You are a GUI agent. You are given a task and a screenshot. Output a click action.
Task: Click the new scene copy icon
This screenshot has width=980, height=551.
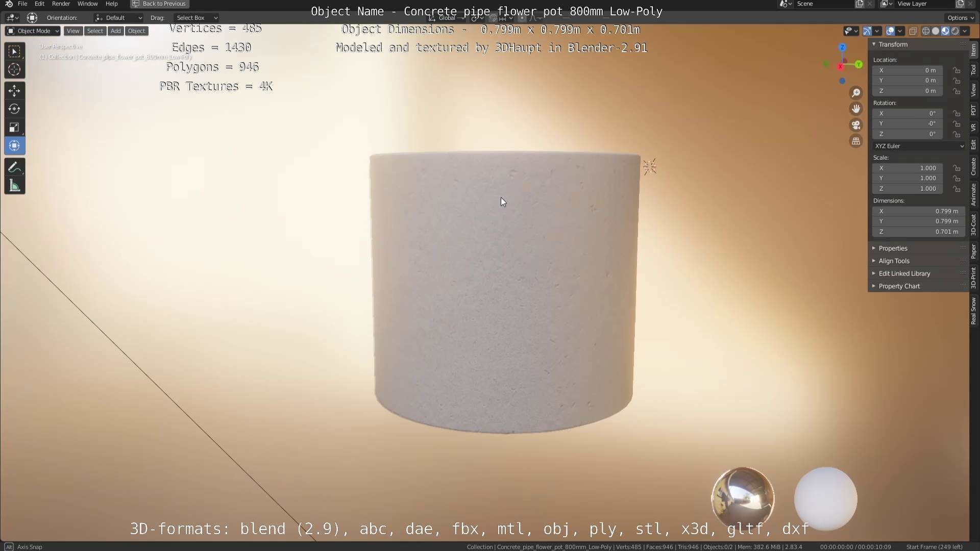click(x=860, y=4)
